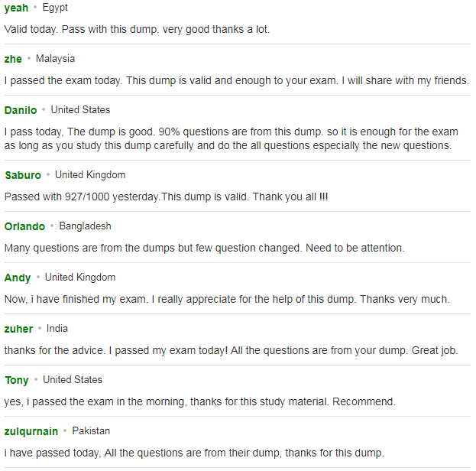Click 'United States' next to Danilo

[80, 109]
